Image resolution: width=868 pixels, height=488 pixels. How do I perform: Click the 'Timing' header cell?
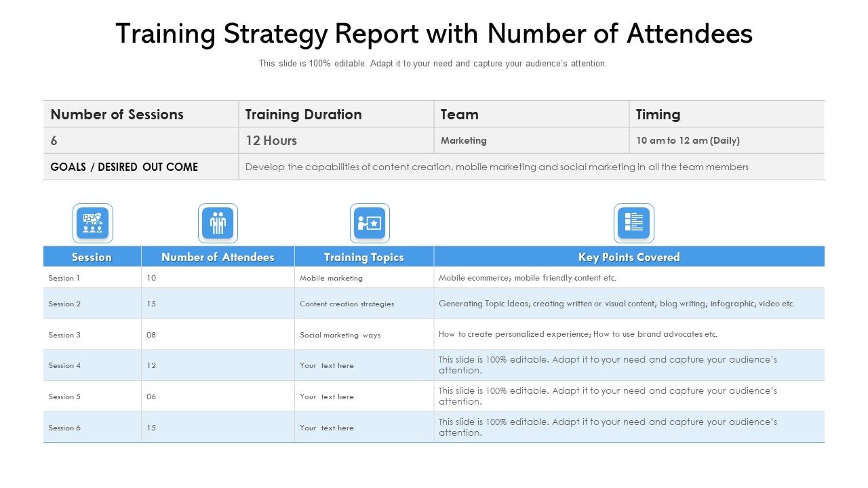point(727,114)
